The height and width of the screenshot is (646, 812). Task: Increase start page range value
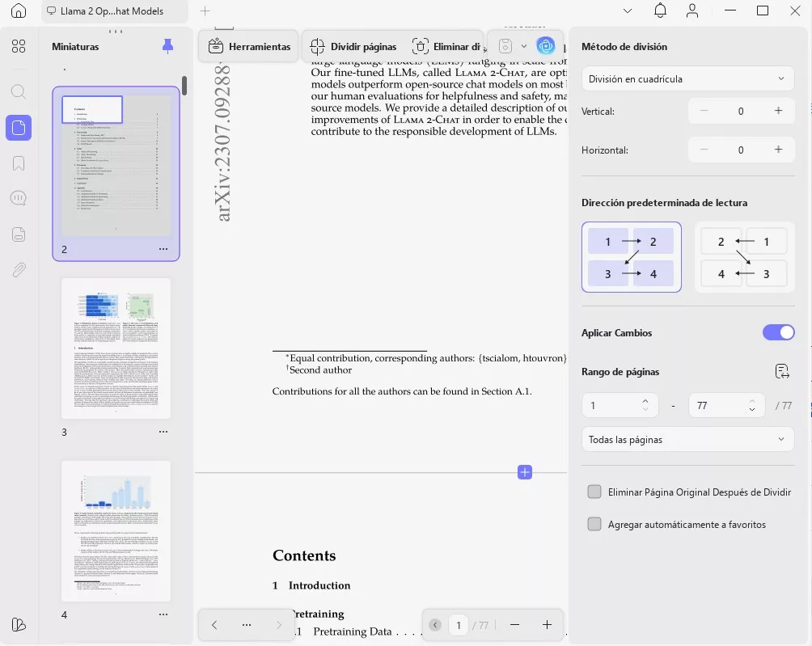tap(645, 401)
